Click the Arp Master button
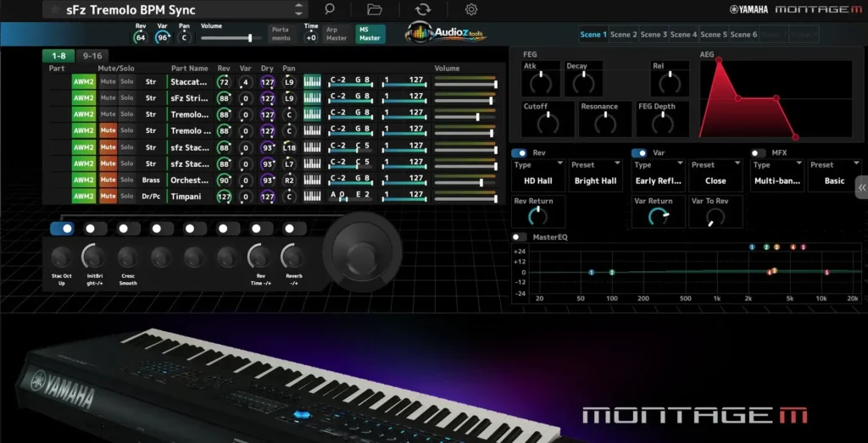 [337, 34]
